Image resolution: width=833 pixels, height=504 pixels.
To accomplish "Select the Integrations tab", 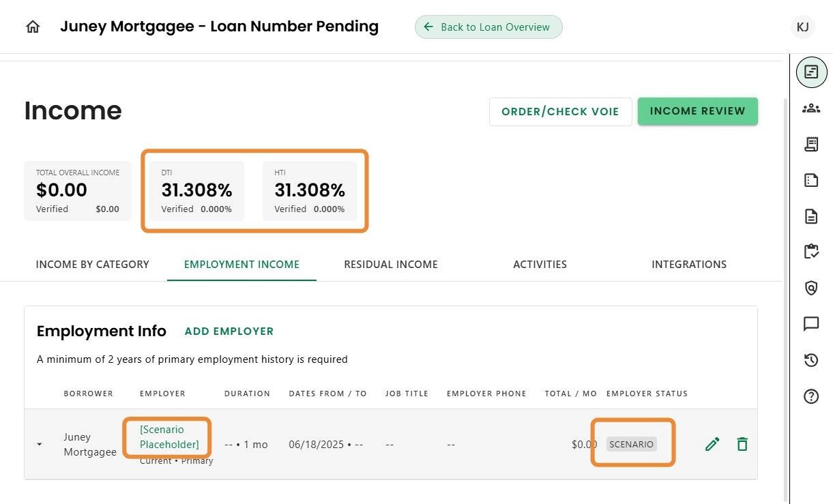I will [x=689, y=265].
